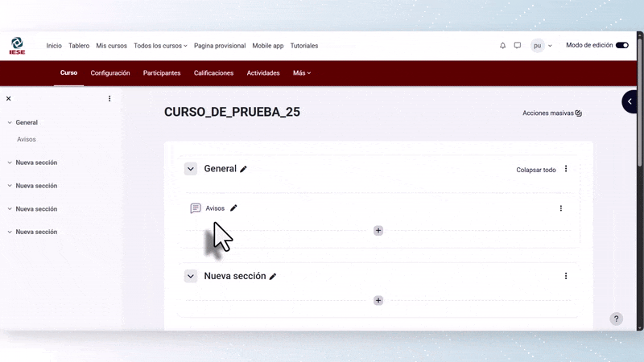Open Nueva sección actions menu

566,276
